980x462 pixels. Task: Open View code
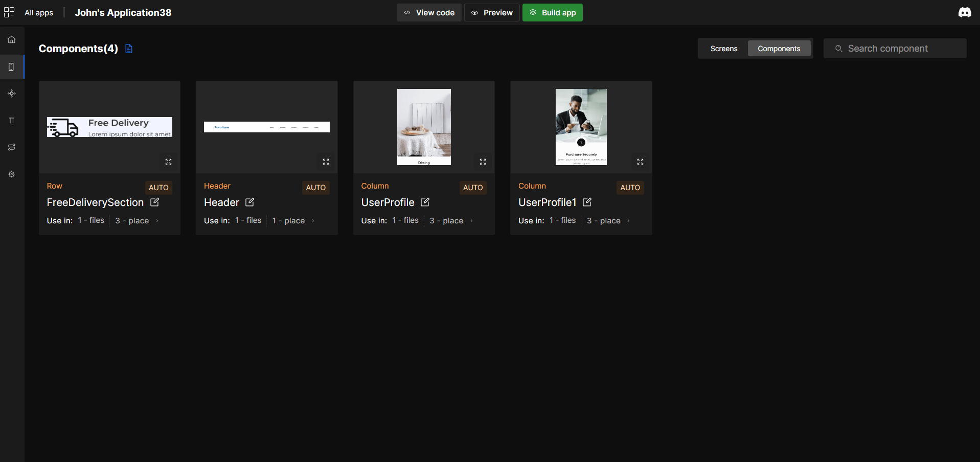pyautogui.click(x=428, y=12)
